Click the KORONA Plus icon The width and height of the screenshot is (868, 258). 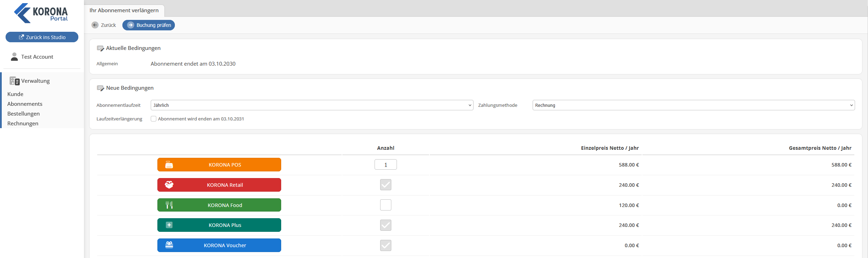[169, 225]
